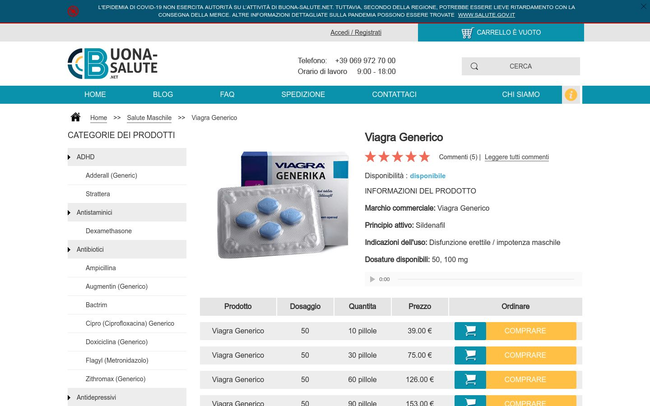Screen dimensions: 650x406
Task: Open the CONTATTACI menu item
Action: [x=394, y=95]
